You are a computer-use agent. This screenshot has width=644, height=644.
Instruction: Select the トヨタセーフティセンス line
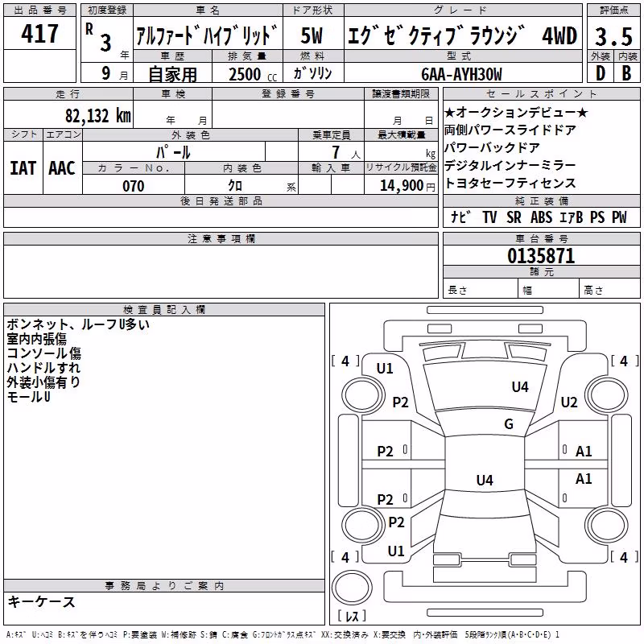(510, 183)
